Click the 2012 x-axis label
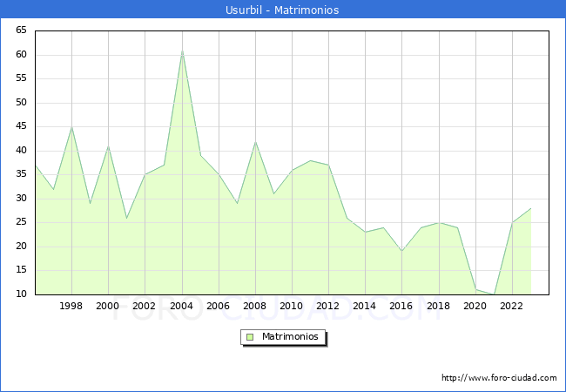This screenshot has width=566, height=392. click(x=328, y=306)
